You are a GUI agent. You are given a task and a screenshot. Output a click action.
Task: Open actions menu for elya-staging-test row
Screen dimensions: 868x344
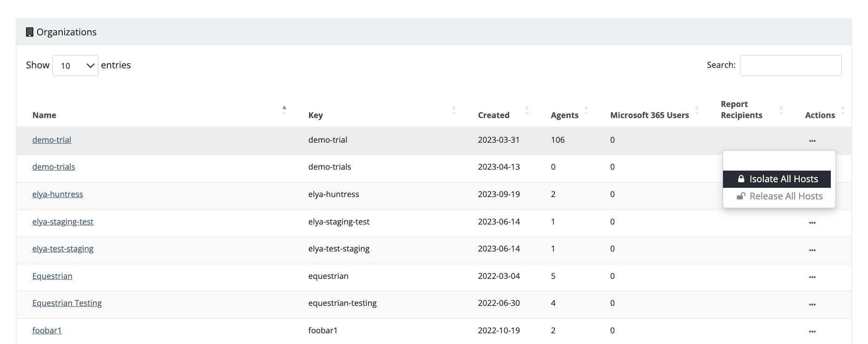[812, 222]
